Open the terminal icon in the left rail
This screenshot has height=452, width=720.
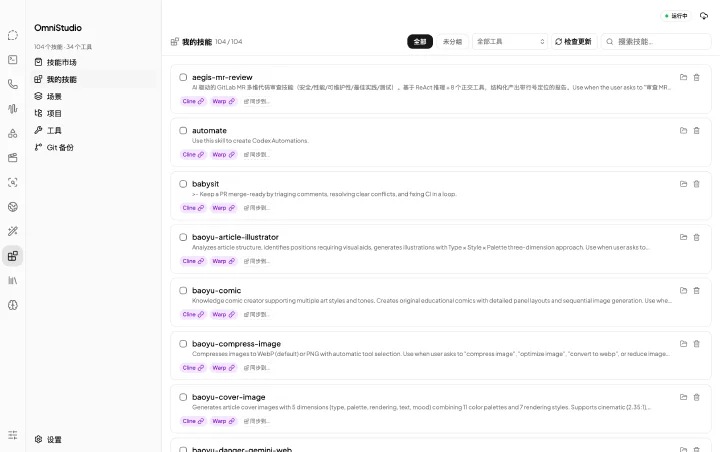[13, 60]
